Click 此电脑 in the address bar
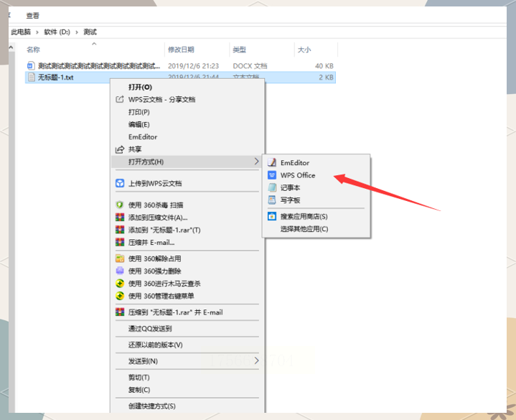This screenshot has height=420, width=516. pyautogui.click(x=21, y=32)
